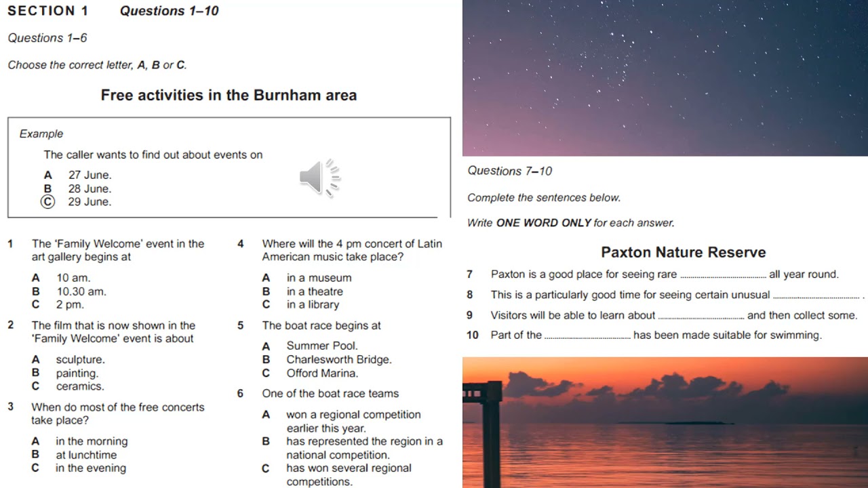
Task: Click the 'Questions 1–6' label
Action: [x=47, y=39]
